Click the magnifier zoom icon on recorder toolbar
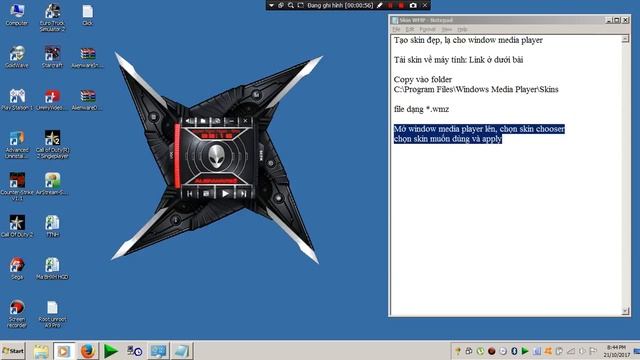This screenshot has height=360, width=640. point(291,5)
